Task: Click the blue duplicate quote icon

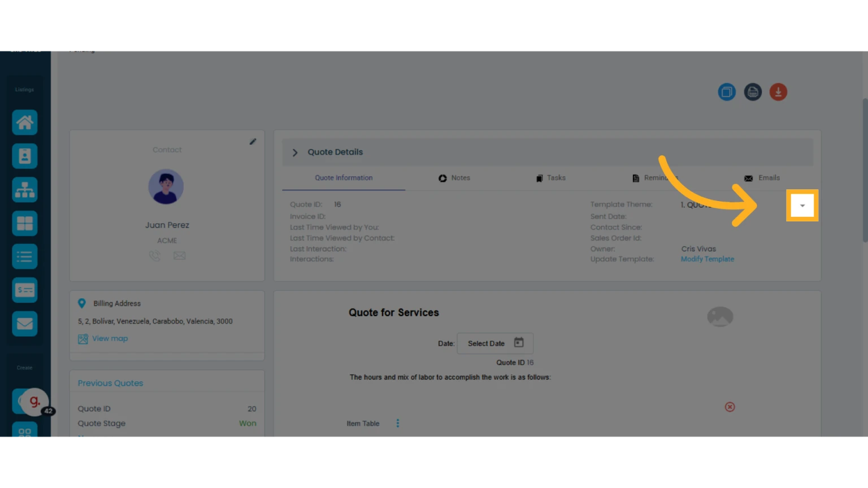Action: point(727,91)
